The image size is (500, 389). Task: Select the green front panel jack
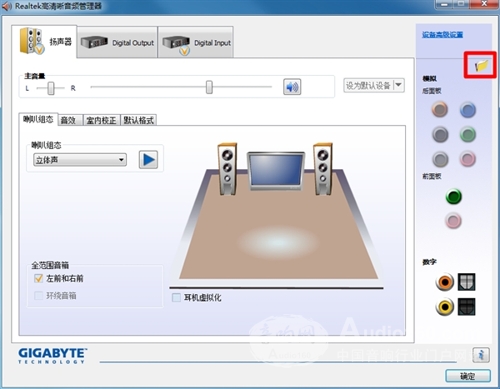point(454,196)
